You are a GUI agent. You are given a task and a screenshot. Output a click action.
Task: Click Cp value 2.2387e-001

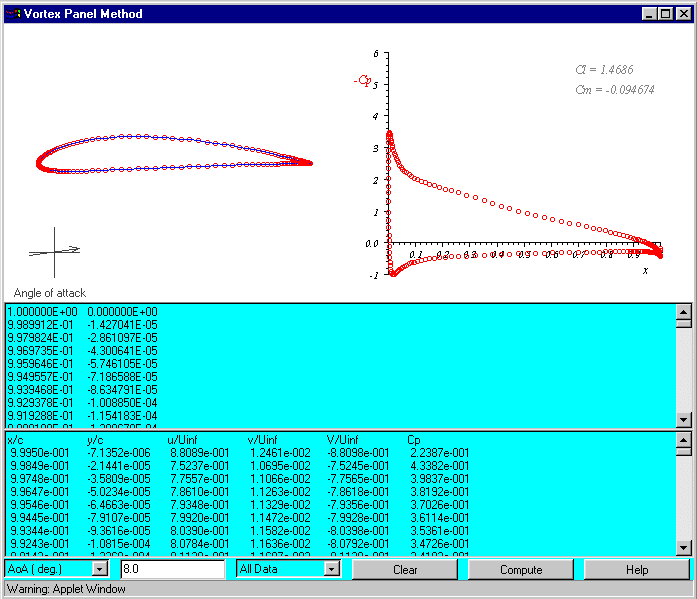(439, 453)
